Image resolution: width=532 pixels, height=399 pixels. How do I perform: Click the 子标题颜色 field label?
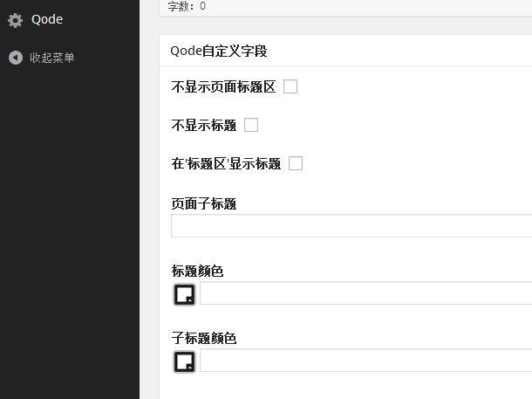(x=204, y=339)
